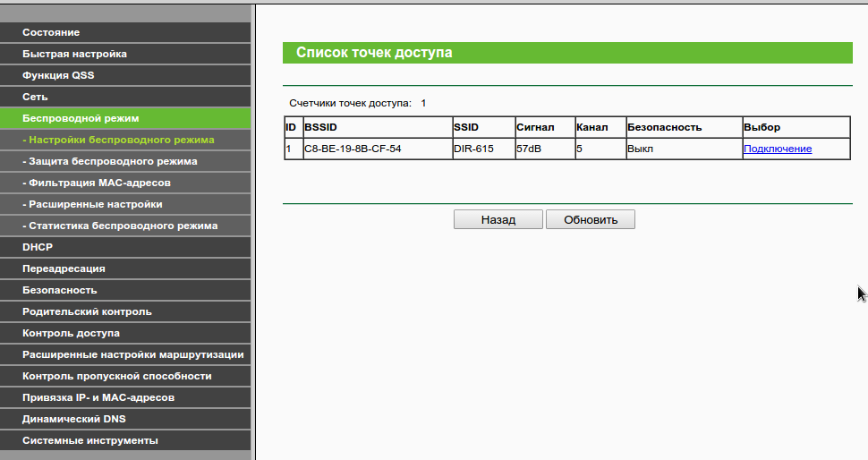Click the Назад button
868x460 pixels.
498,219
